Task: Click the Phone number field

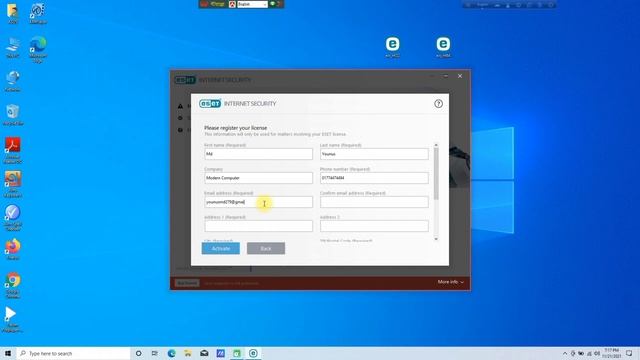Action: click(x=374, y=178)
